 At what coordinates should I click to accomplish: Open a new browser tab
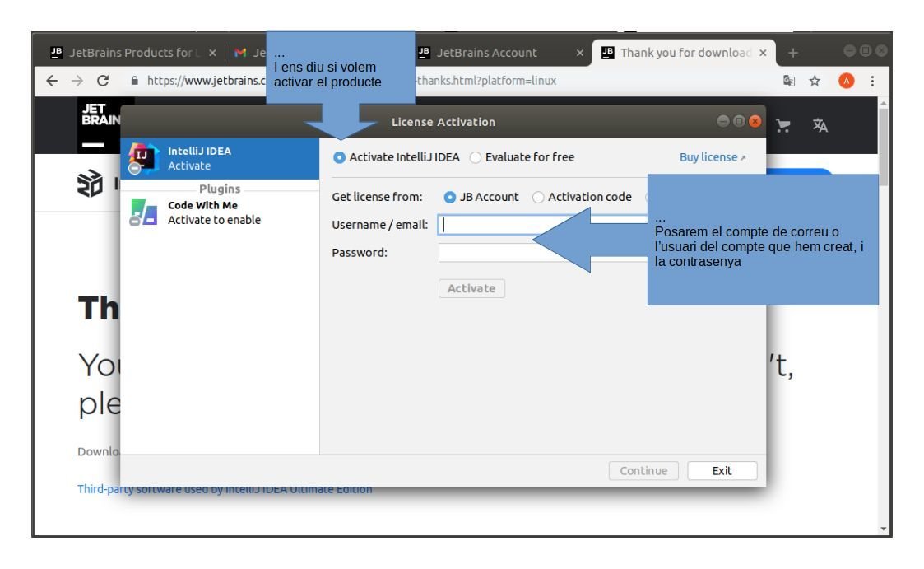coord(793,53)
